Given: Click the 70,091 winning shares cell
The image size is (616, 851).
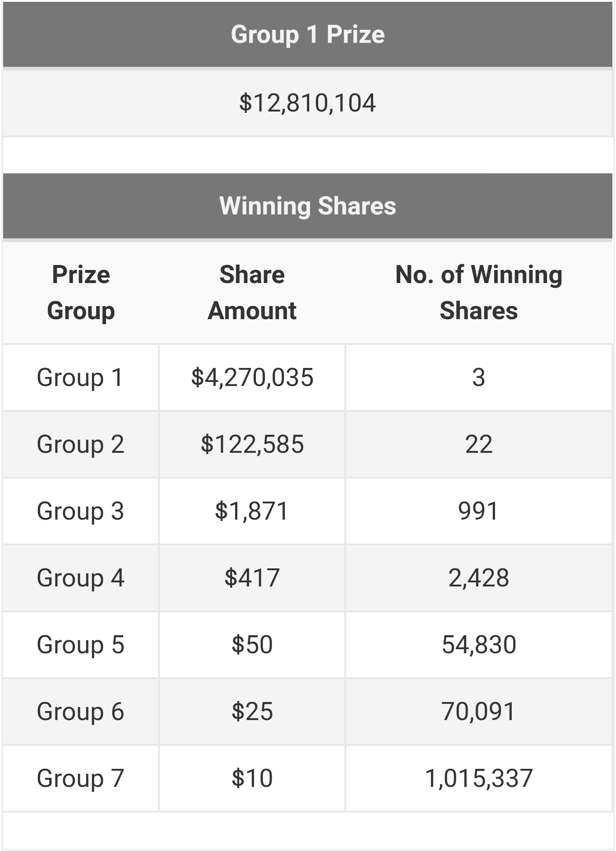Looking at the screenshot, I should pyautogui.click(x=478, y=711).
